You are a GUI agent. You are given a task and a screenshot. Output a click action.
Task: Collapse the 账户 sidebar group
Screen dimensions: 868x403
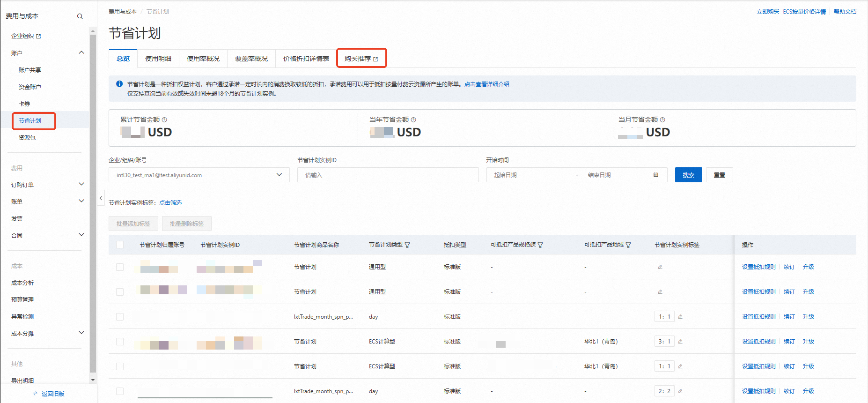(x=81, y=52)
